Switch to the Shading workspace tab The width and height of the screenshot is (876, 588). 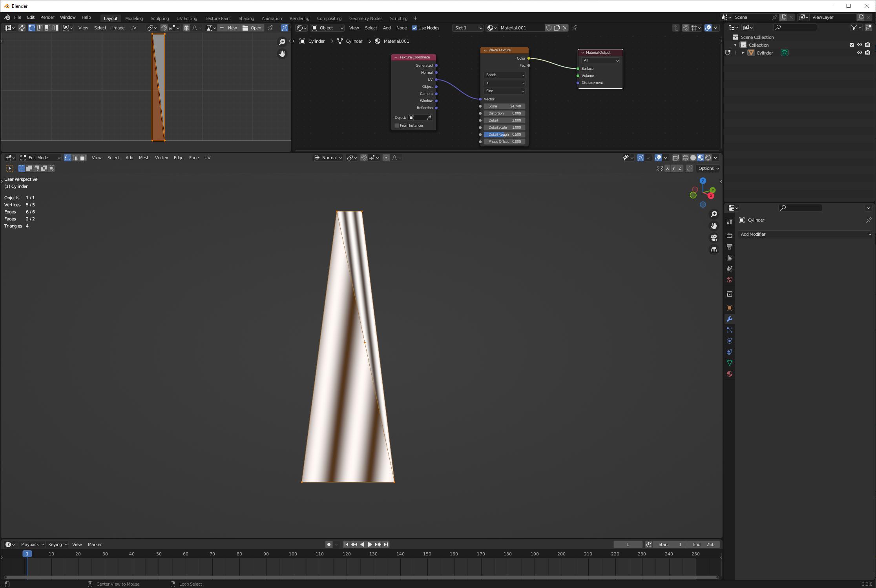coord(246,18)
